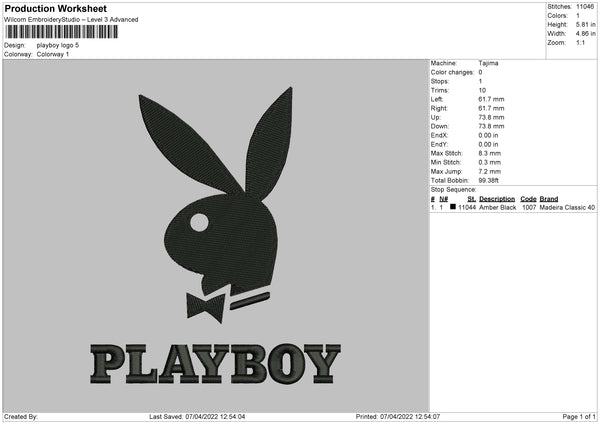The height and width of the screenshot is (424, 600).
Task: Click the Stitches value 11046
Action: tap(585, 7)
